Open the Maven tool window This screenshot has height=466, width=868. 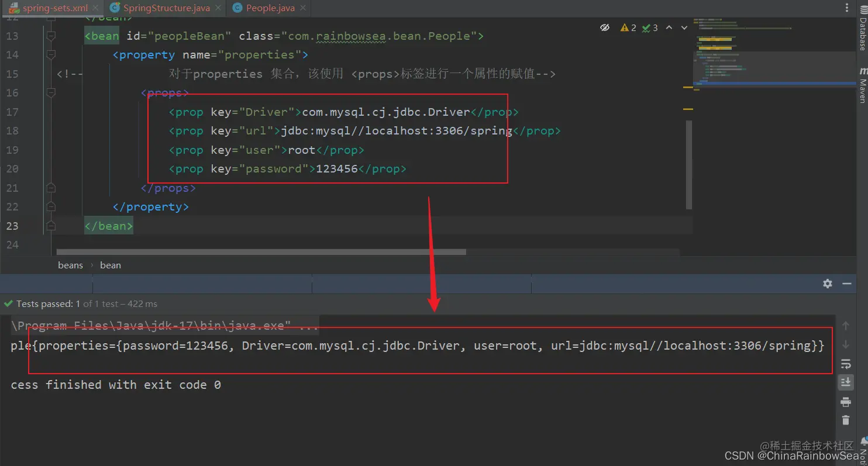tap(862, 85)
